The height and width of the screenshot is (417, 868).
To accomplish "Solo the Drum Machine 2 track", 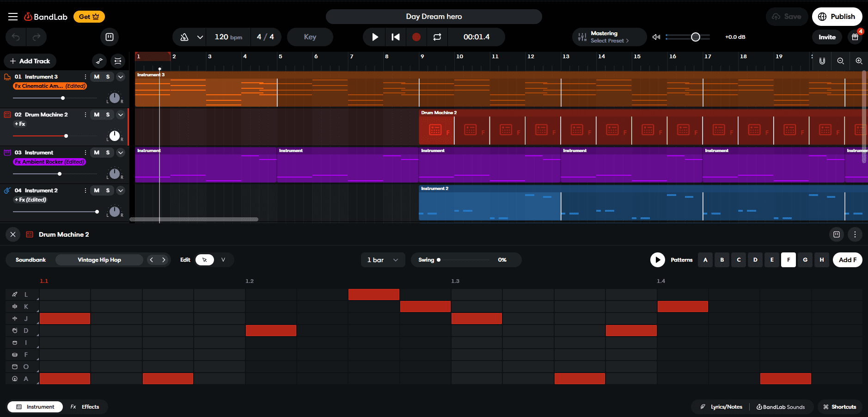I will click(x=107, y=115).
